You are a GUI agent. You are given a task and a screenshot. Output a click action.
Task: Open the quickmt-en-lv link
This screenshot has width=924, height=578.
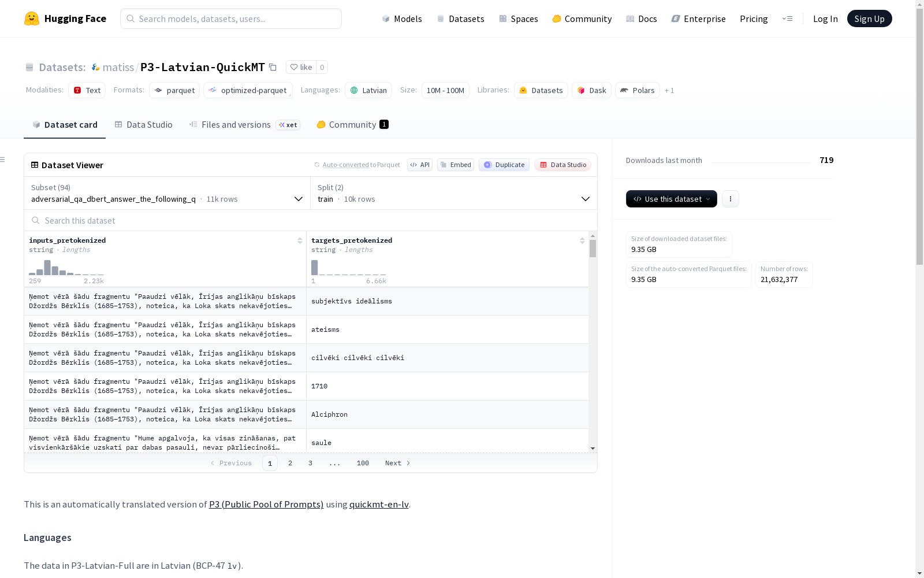click(x=379, y=504)
